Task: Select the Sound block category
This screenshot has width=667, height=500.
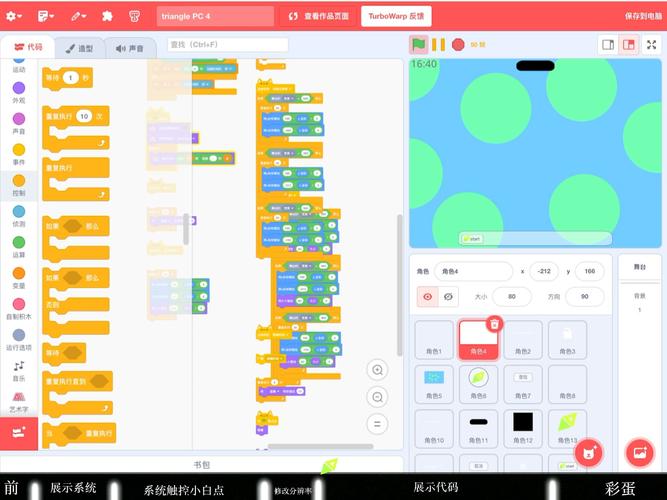Action: click(19, 123)
